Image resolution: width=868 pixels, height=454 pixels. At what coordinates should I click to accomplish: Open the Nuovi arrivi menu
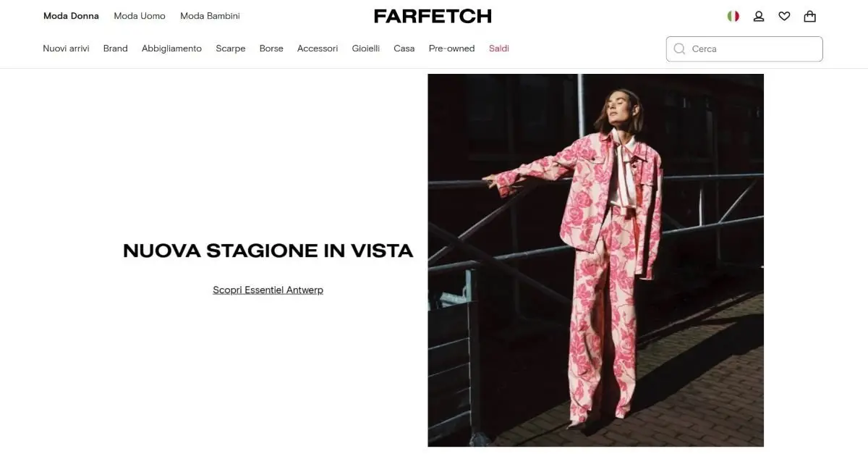coord(66,49)
